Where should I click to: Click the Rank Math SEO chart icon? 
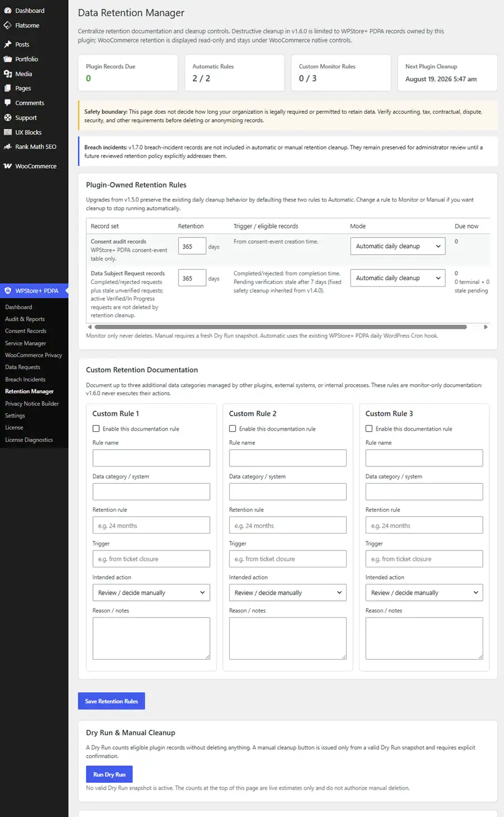point(8,147)
